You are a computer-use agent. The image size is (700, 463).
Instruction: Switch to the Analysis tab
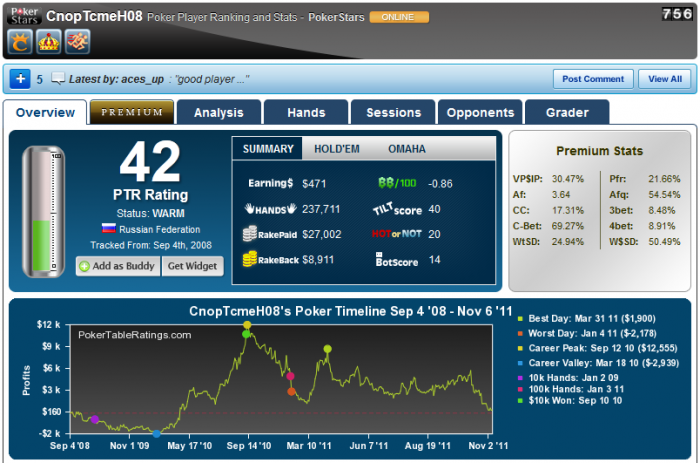219,113
